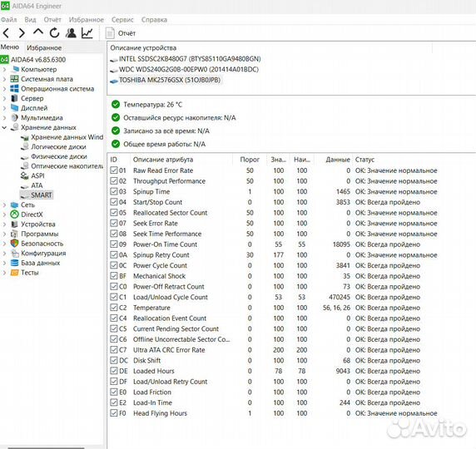Image resolution: width=476 pixels, height=449 pixels.
Task: Open the Файл menu
Action: [9, 20]
